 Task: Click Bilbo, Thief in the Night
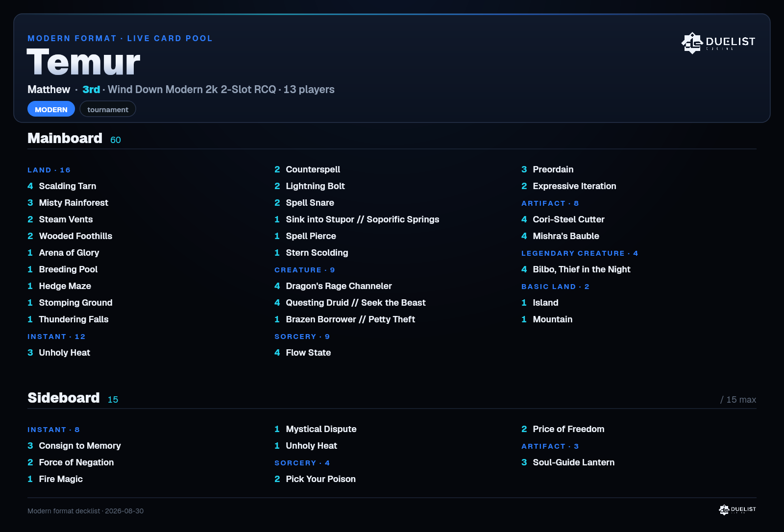coord(576,269)
